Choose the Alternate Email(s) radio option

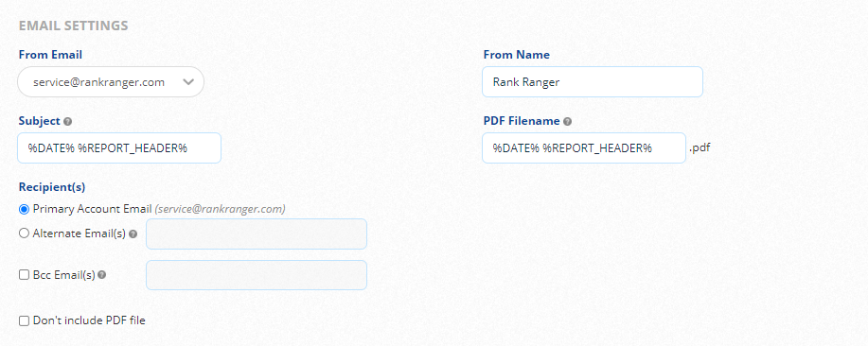(24, 234)
